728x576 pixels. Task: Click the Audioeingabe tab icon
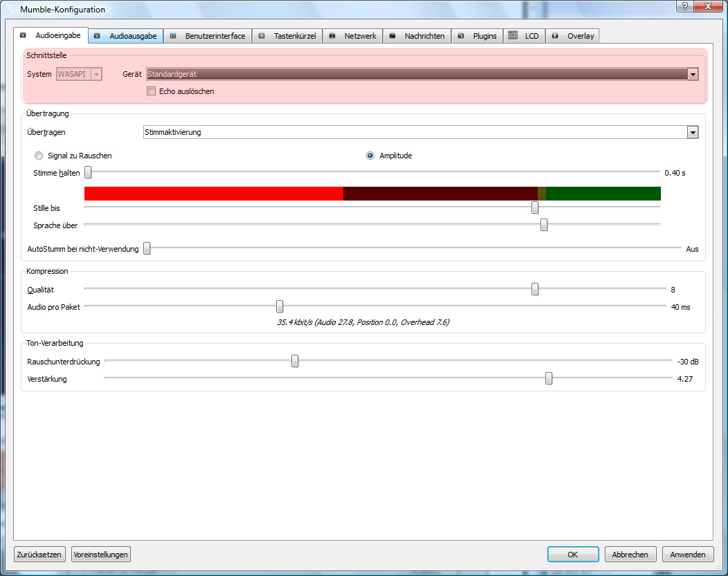[x=23, y=35]
